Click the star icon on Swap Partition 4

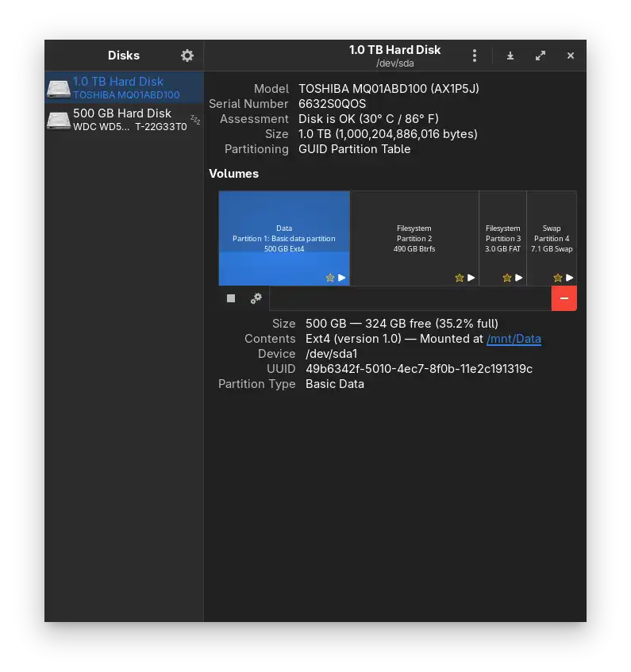click(x=557, y=278)
